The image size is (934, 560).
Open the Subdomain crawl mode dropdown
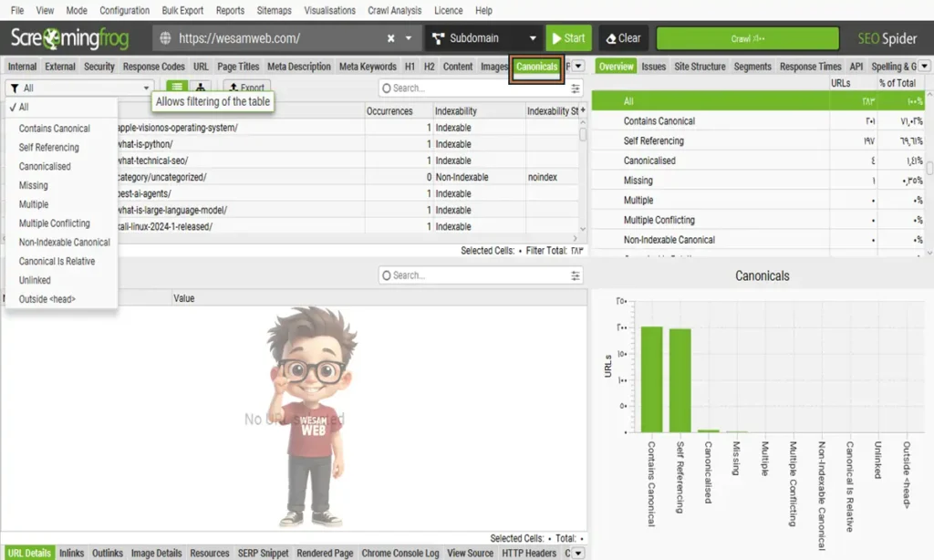tap(483, 38)
